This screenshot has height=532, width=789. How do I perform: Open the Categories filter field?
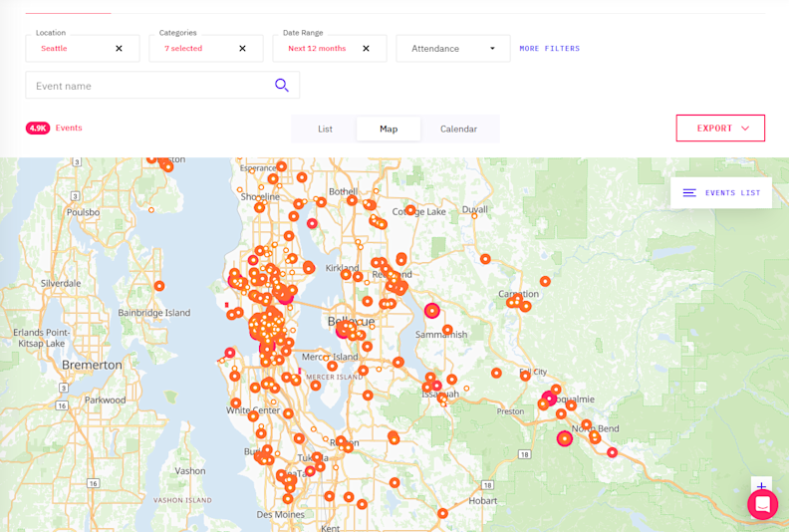click(x=194, y=48)
